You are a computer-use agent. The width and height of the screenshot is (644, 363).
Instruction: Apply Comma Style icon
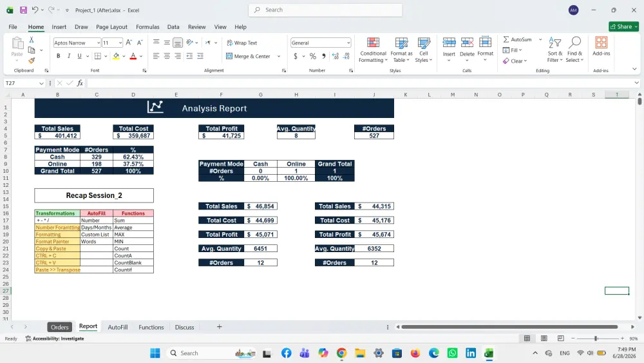(x=324, y=56)
